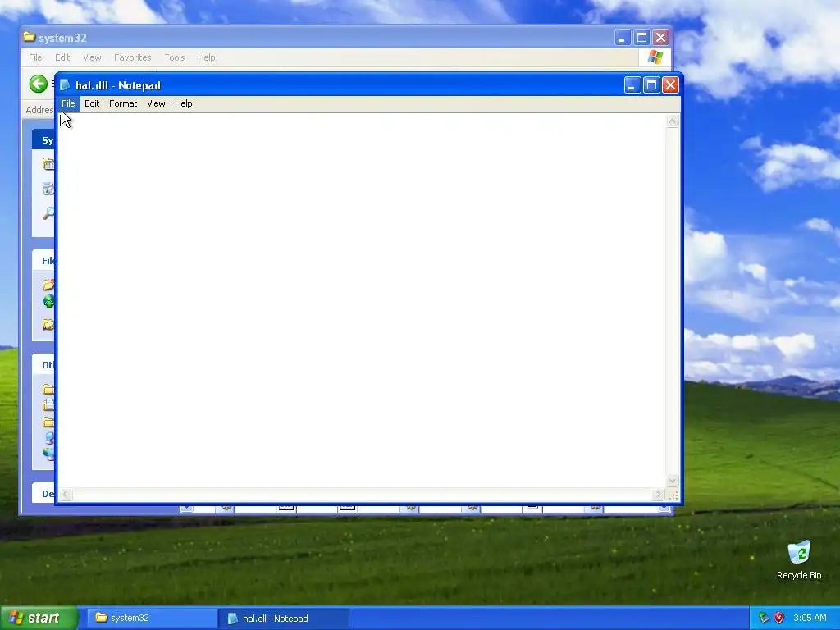
Task: Click the Start button
Action: (x=39, y=618)
